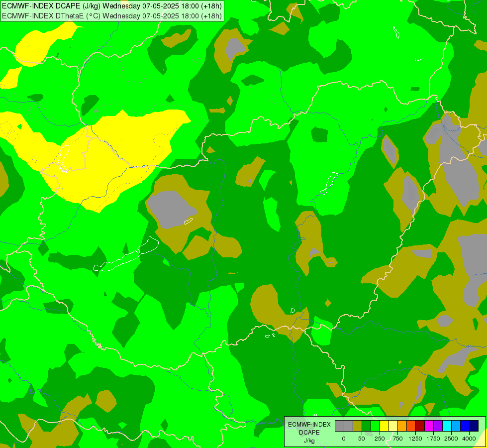Click the bright green legend swatch
The width and height of the screenshot is (487, 448).
coord(376,426)
